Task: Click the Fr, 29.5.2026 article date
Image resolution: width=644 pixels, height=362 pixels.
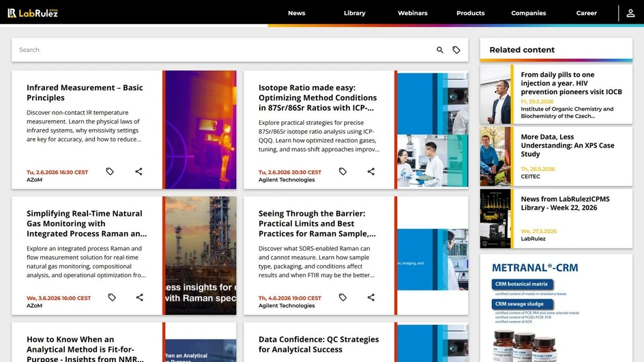Action: (537, 102)
